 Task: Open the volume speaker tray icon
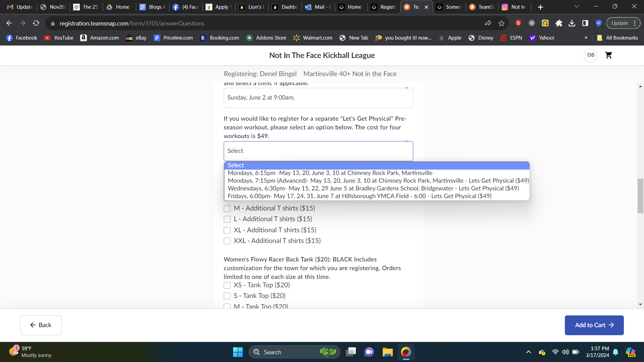pos(565,352)
